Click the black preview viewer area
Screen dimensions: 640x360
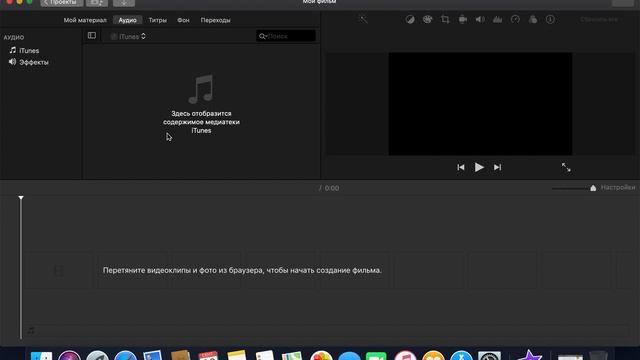(480, 104)
